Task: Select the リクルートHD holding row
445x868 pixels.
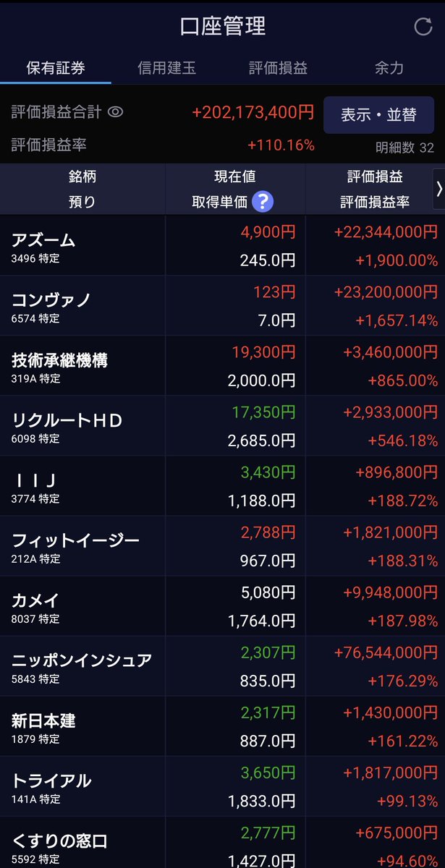Action: click(222, 425)
